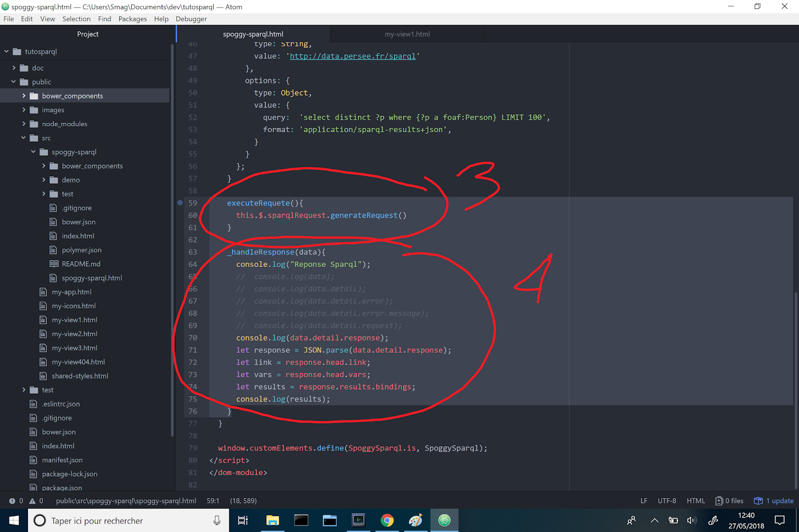Open the Help menu
The height and width of the screenshot is (532, 799).
[161, 19]
